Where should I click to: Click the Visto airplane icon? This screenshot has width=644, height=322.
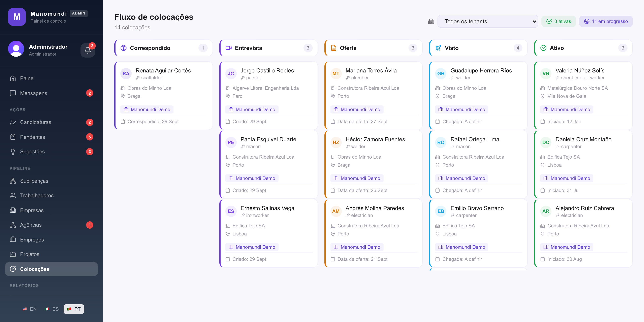tap(438, 48)
